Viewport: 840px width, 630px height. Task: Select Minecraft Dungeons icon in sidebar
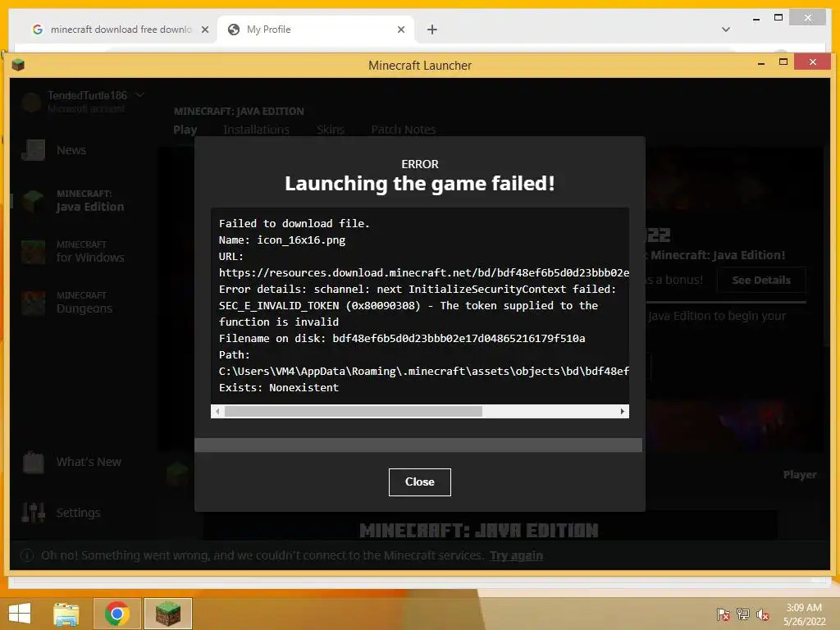pyautogui.click(x=33, y=303)
